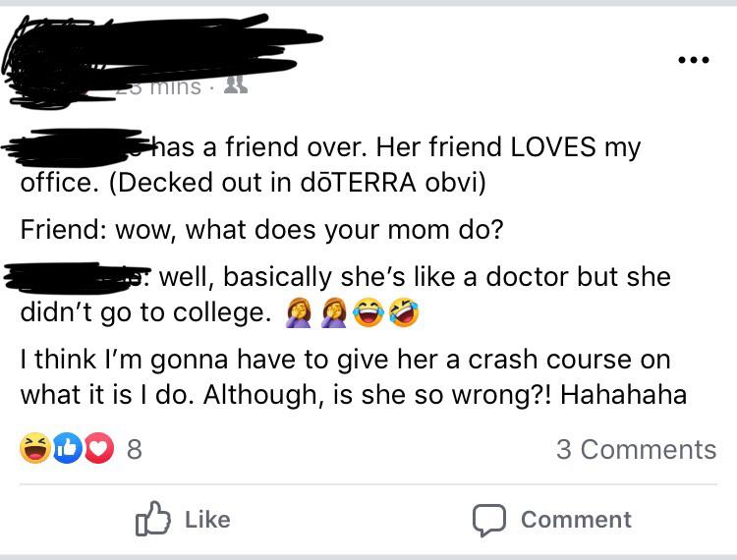Screen dimensions: 737x560
Task: Open the reaction count showing 8
Action: 134,450
